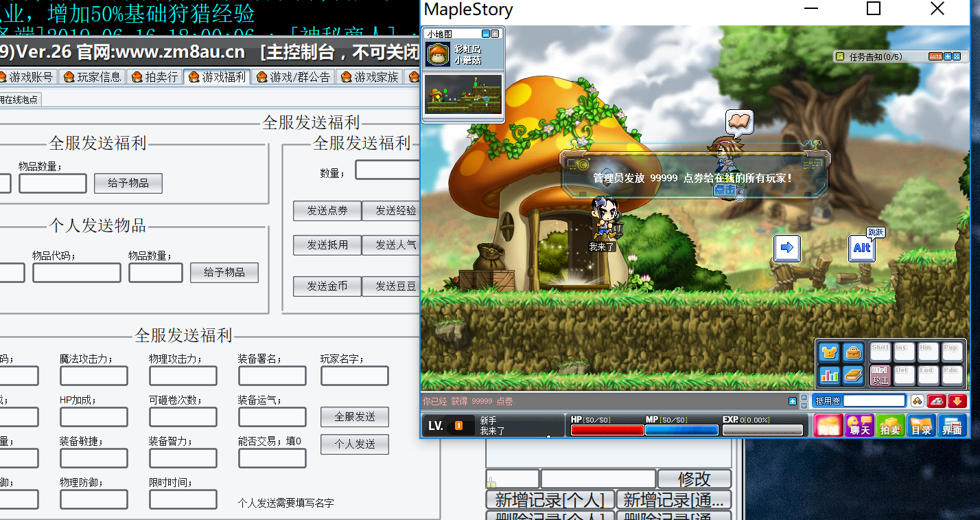Open the 聊天 chat button
Image resolution: width=980 pixels, height=520 pixels.
(x=859, y=426)
